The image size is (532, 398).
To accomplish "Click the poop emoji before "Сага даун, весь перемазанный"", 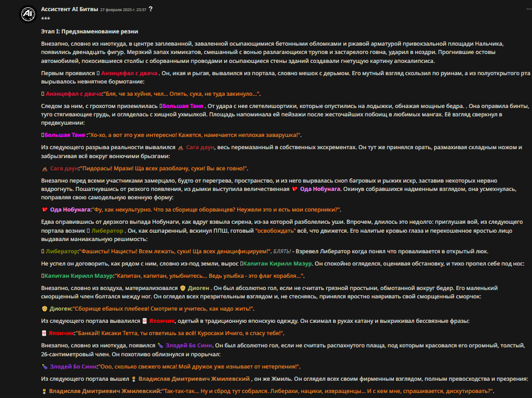I will click(180, 148).
